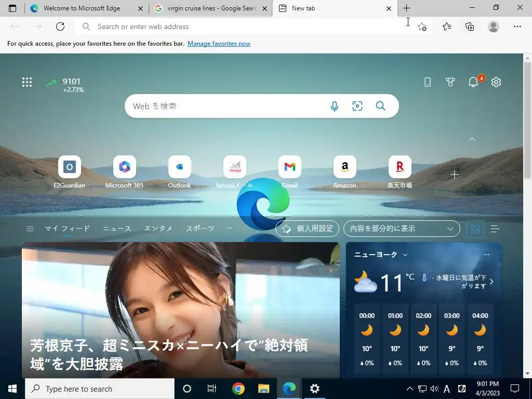The height and width of the screenshot is (399, 532).
Task: Open the 芳根京子 news article headline
Action: click(169, 354)
